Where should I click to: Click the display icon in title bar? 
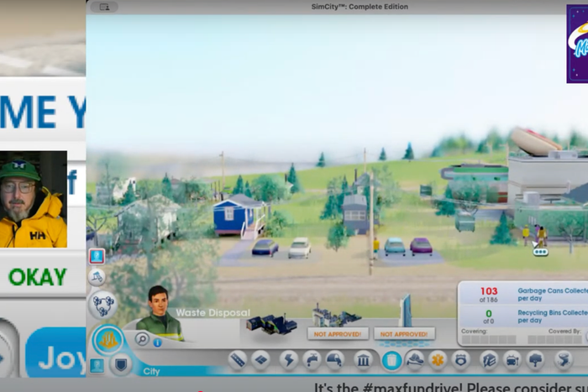point(105,7)
